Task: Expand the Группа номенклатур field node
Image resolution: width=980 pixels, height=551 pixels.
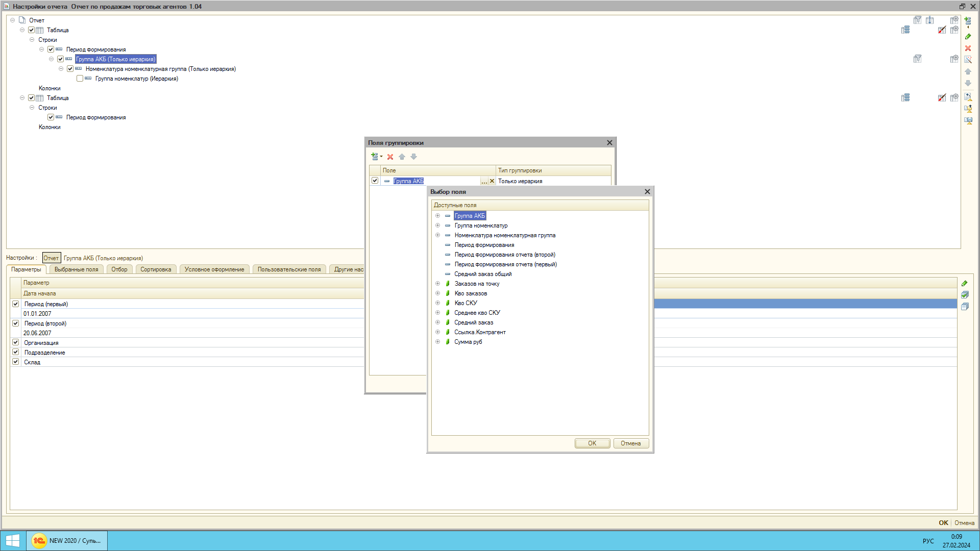Action: pos(437,226)
